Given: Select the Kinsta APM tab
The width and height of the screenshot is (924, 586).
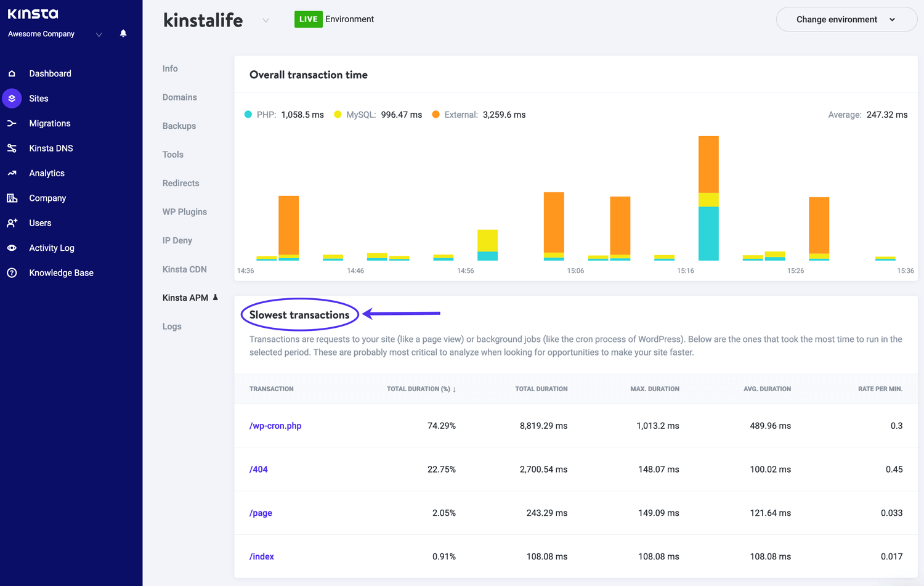Looking at the screenshot, I should coord(185,298).
